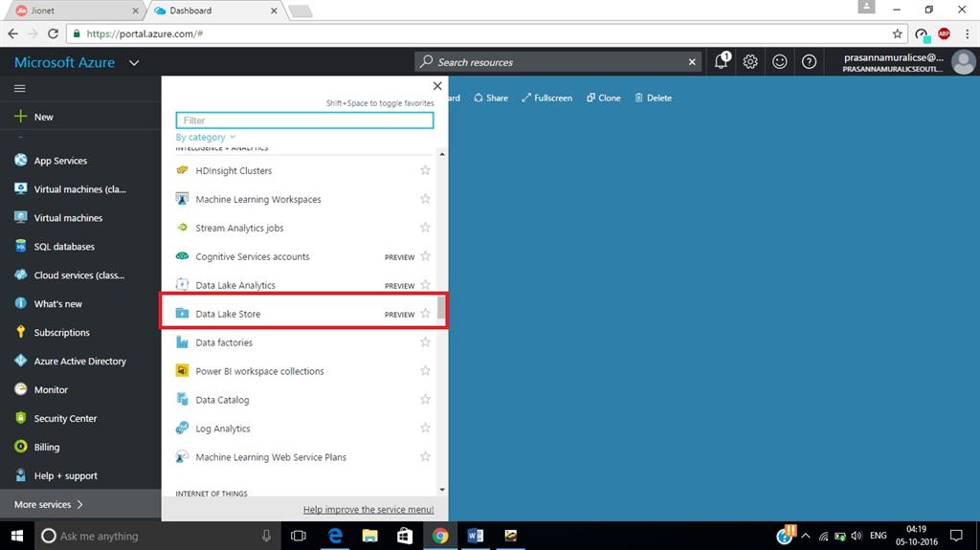
Task: Favorite Stream Analytics jobs with star
Action: coord(425,228)
